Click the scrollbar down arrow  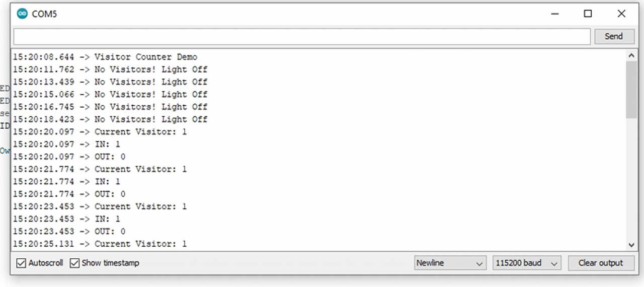(x=632, y=245)
